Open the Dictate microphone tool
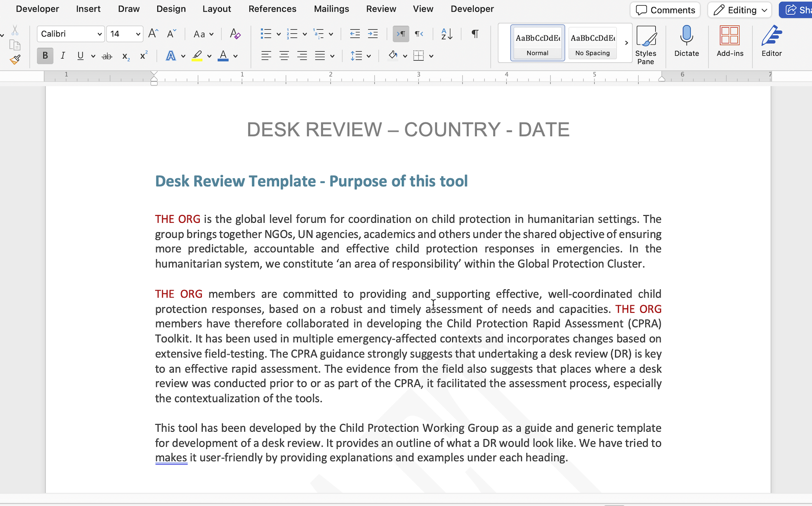This screenshot has height=506, width=812. click(686, 41)
